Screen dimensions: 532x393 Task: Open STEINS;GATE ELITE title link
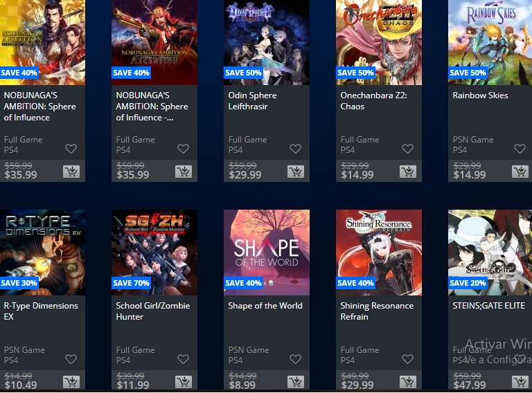(x=488, y=306)
